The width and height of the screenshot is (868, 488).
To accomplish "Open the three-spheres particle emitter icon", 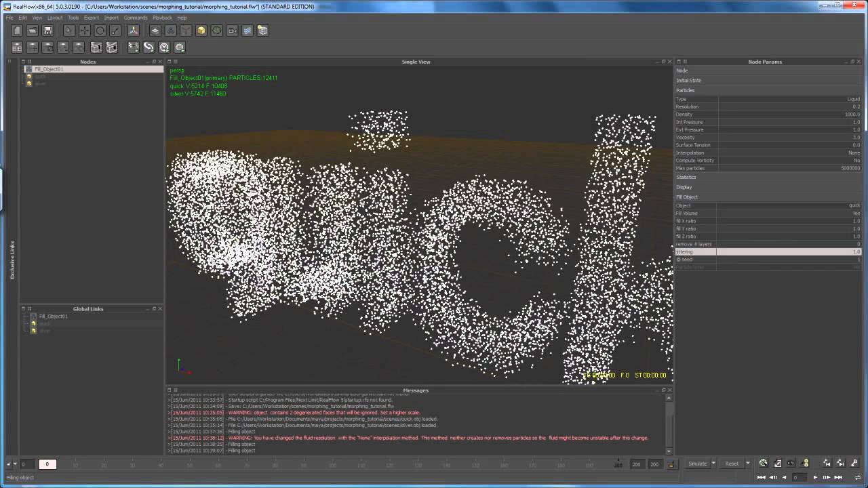I will pyautogui.click(x=170, y=30).
